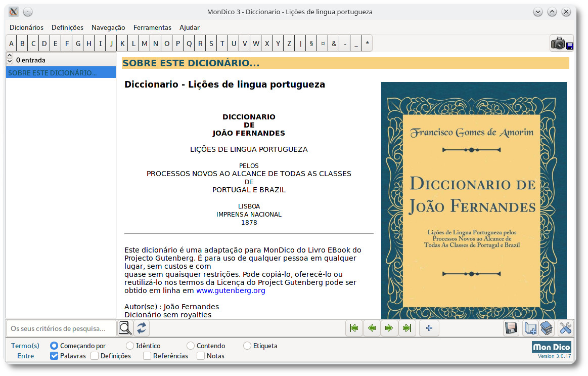Click the asterisk * button
The height and width of the screenshot is (376, 588).
tap(367, 43)
